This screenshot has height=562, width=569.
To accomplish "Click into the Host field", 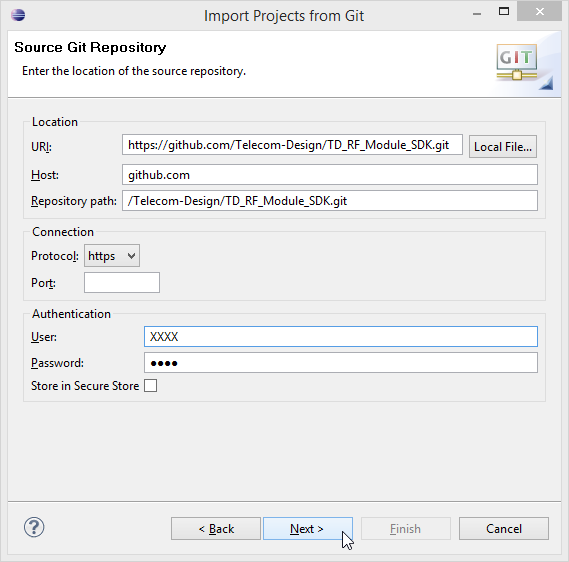I will pos(329,175).
